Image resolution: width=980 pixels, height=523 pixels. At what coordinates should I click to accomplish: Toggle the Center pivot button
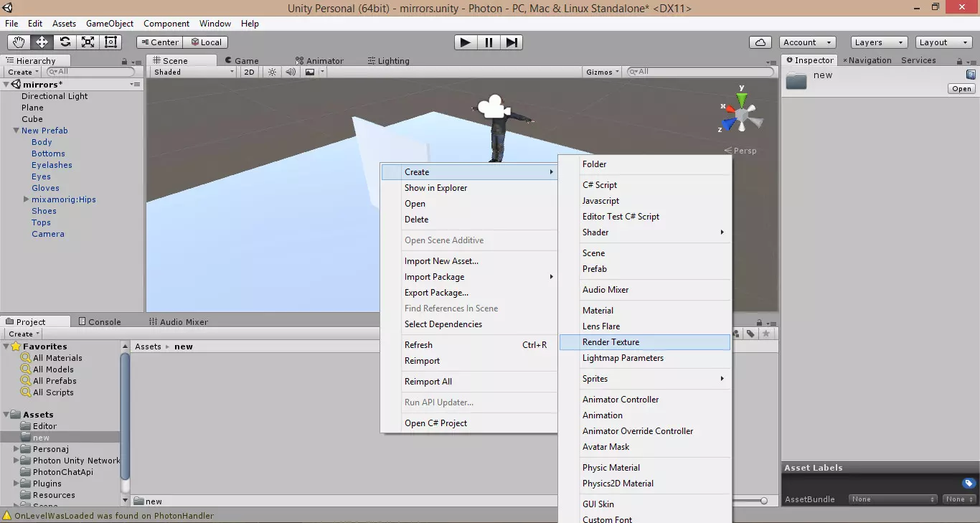(159, 42)
